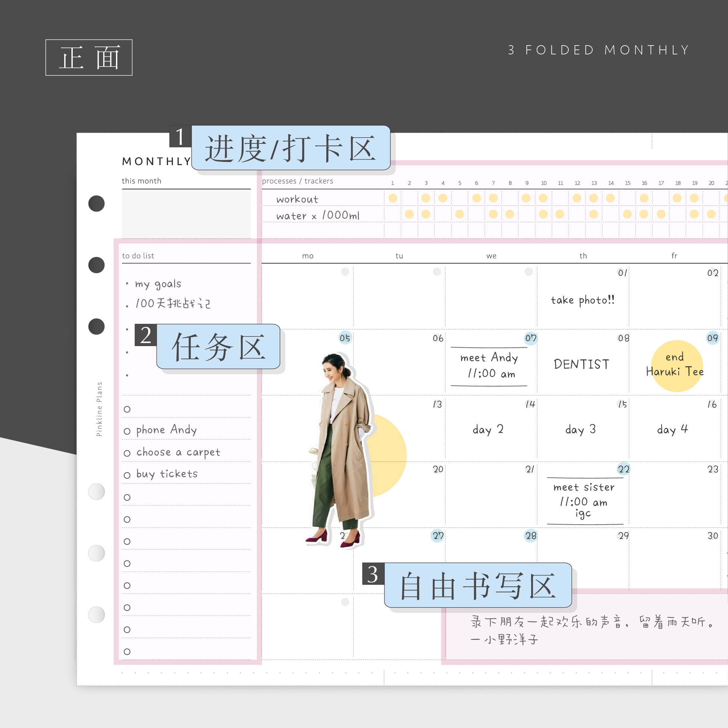Screen dimensions: 728x728
Task: Click the blue-highlighted date 22
Action: tap(623, 469)
